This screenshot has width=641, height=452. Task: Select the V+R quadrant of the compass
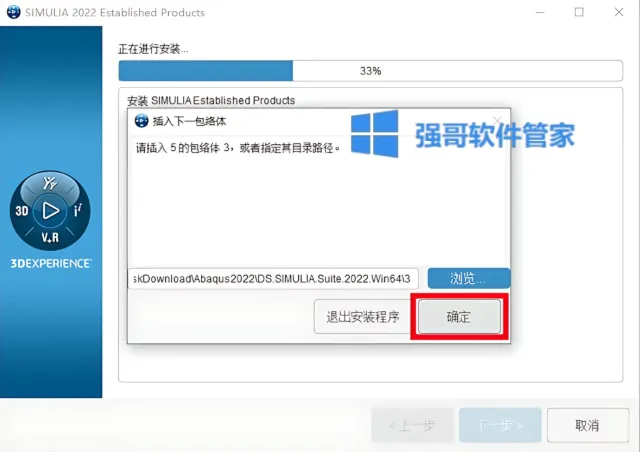(x=50, y=237)
